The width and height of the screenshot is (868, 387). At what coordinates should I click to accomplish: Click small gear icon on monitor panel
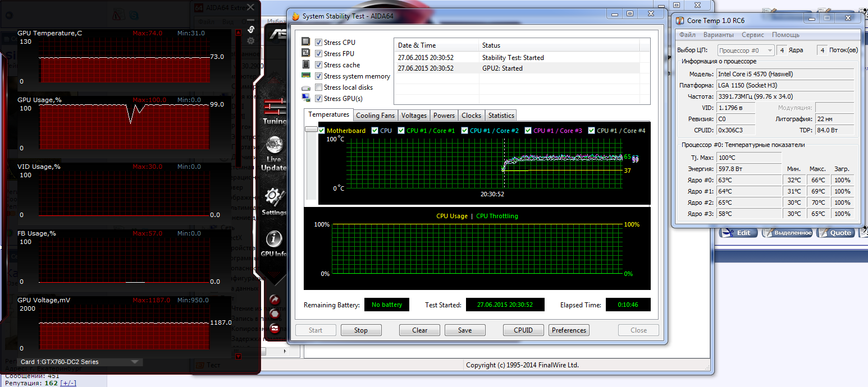coord(251,41)
